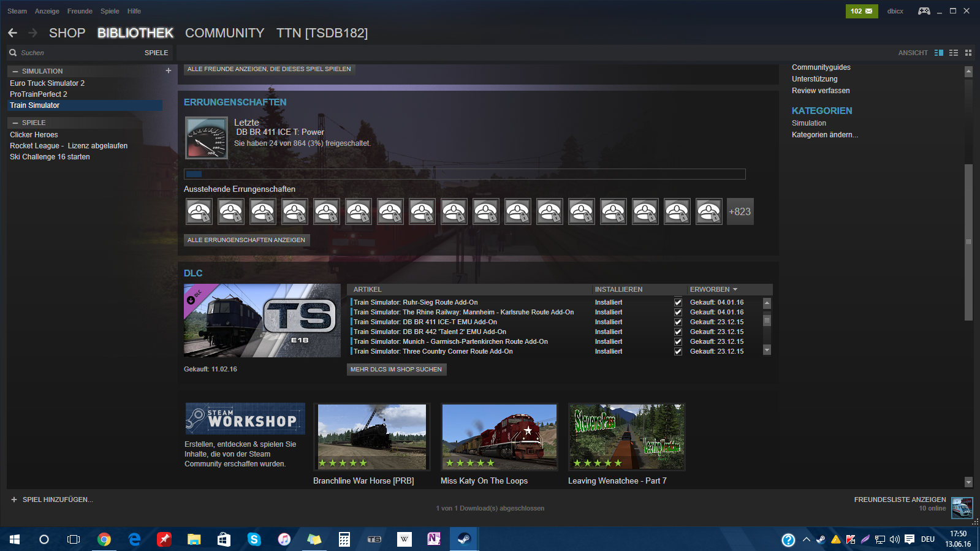Open the Branchline War Horse [PRB] thumbnail

372,436
